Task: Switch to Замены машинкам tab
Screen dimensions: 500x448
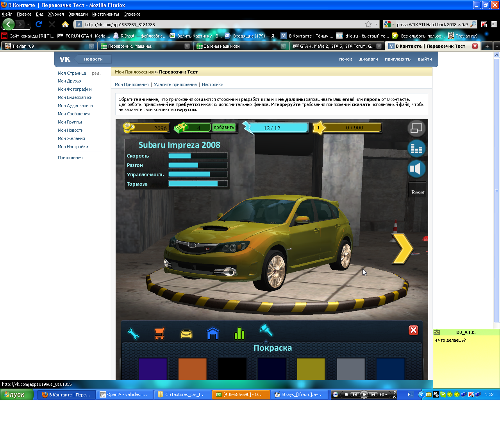Action: (x=240, y=46)
